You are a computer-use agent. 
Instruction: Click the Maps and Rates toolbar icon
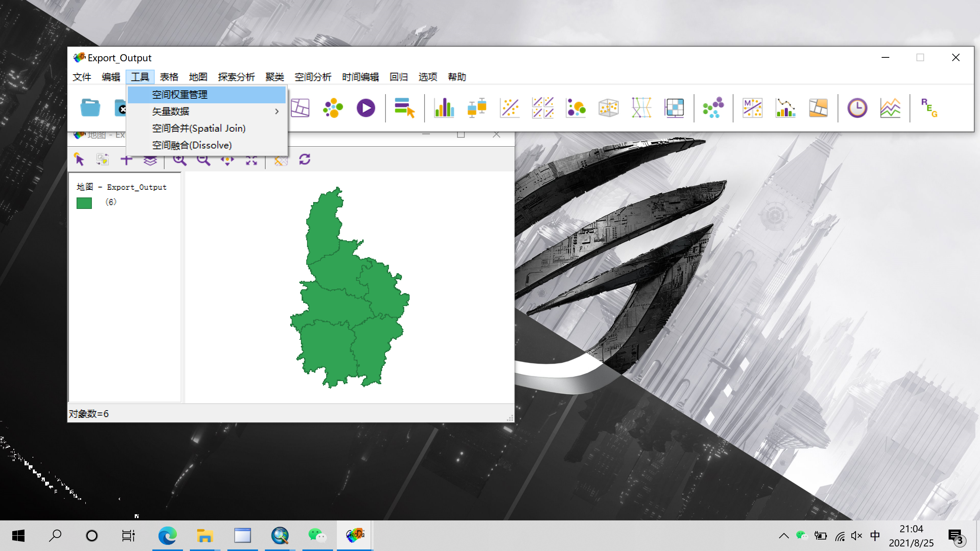click(x=300, y=108)
